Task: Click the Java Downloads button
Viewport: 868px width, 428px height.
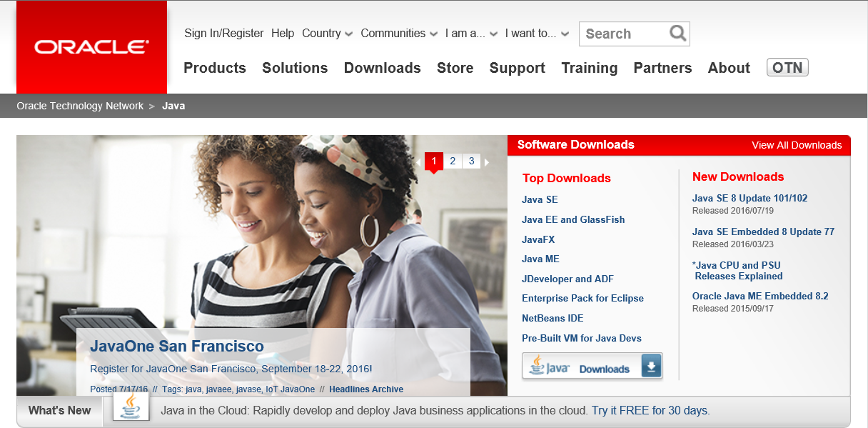Action: coord(592,367)
